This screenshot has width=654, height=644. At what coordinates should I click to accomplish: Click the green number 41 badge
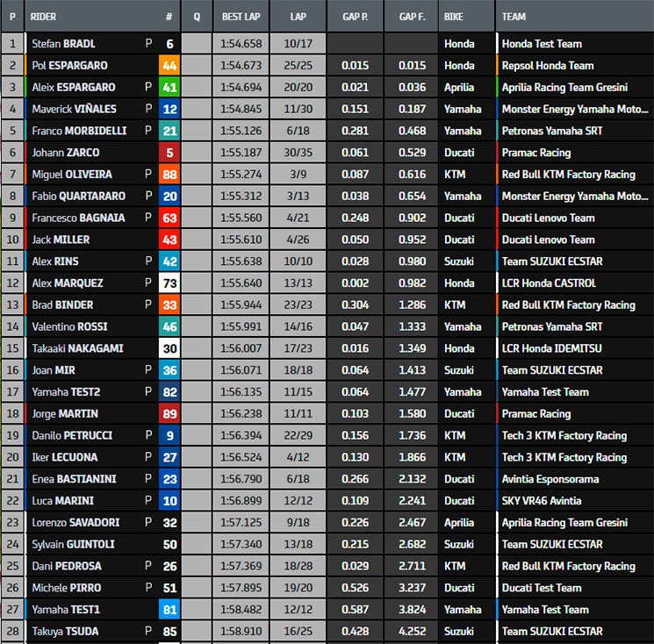tap(169, 87)
